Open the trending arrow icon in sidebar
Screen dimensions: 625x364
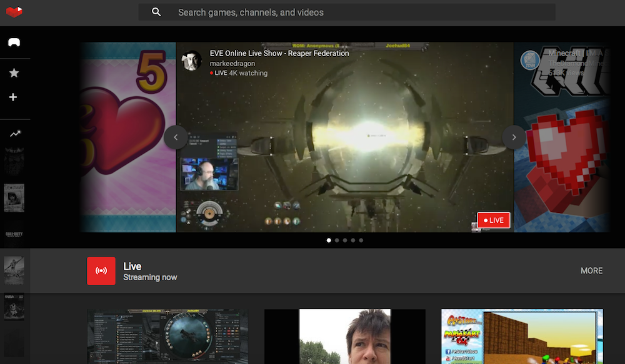[14, 134]
